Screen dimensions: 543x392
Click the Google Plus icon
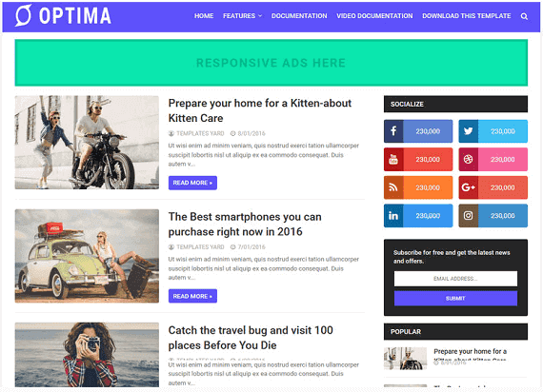click(x=468, y=187)
